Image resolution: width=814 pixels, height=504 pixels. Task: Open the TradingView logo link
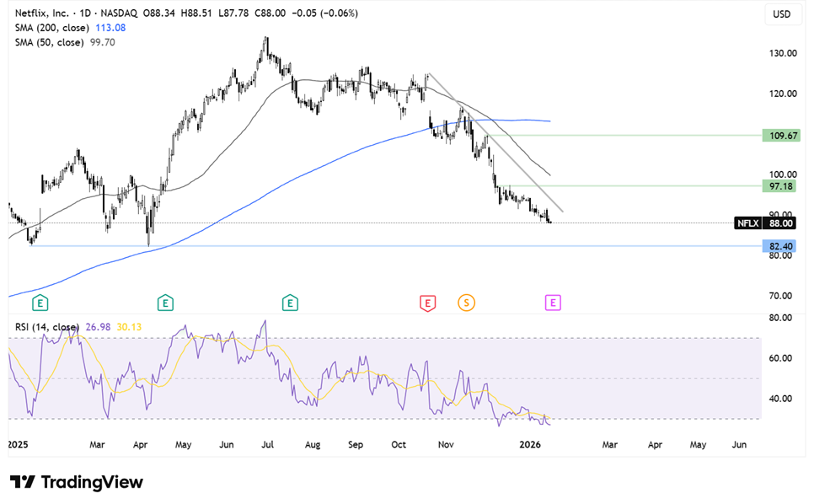pyautogui.click(x=77, y=482)
